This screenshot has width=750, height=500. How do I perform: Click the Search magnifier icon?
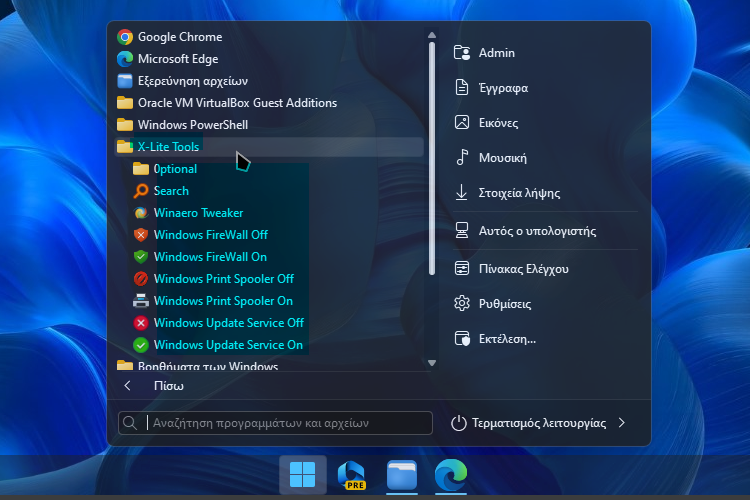click(x=141, y=191)
